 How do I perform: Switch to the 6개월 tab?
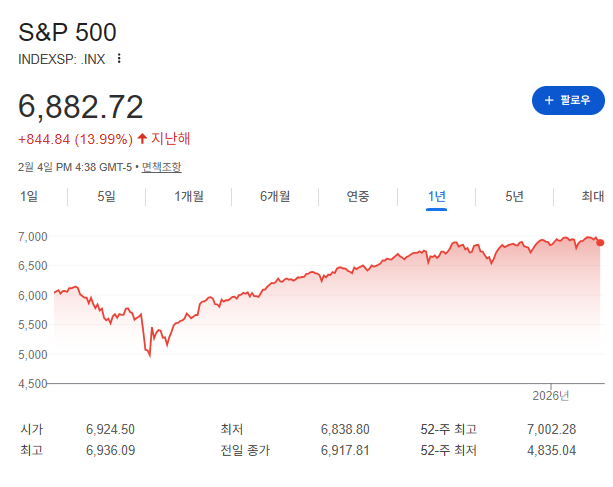point(275,196)
